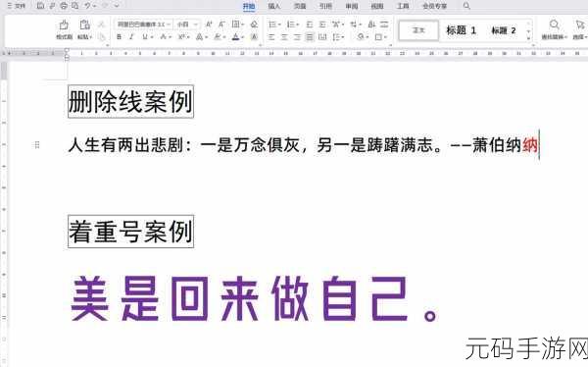Toggle Italic formatting
The height and width of the screenshot is (367, 588).
[131, 37]
